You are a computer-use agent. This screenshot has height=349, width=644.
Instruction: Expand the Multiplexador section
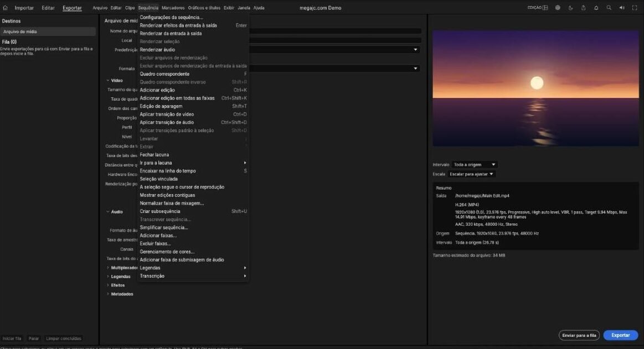pos(108,268)
